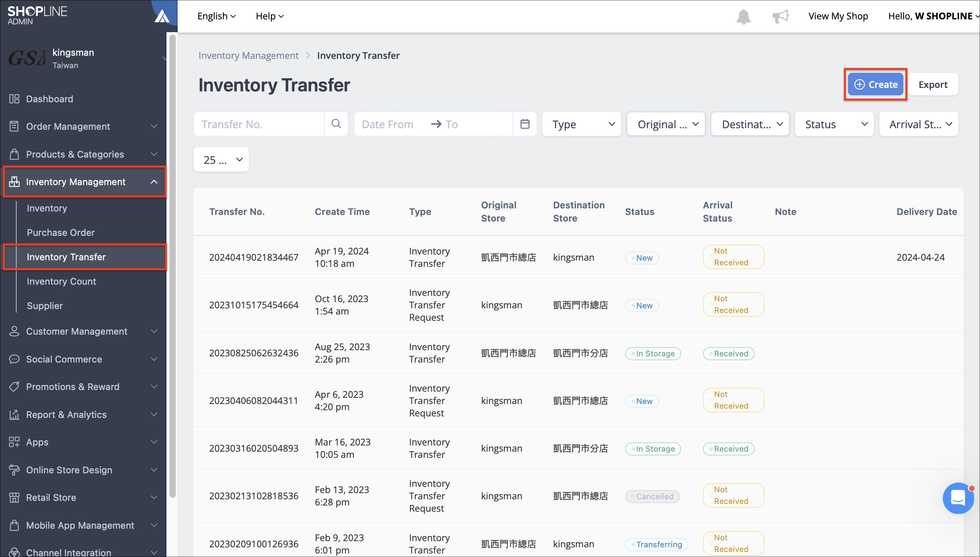Click the SHOPLINE ADMIN logo
The width and height of the screenshot is (980, 557).
[37, 15]
